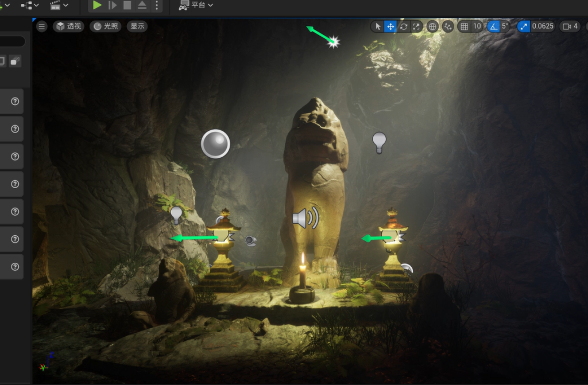The image size is (588, 385).
Task: Select the point light bulb right of statue
Action: pyautogui.click(x=379, y=143)
